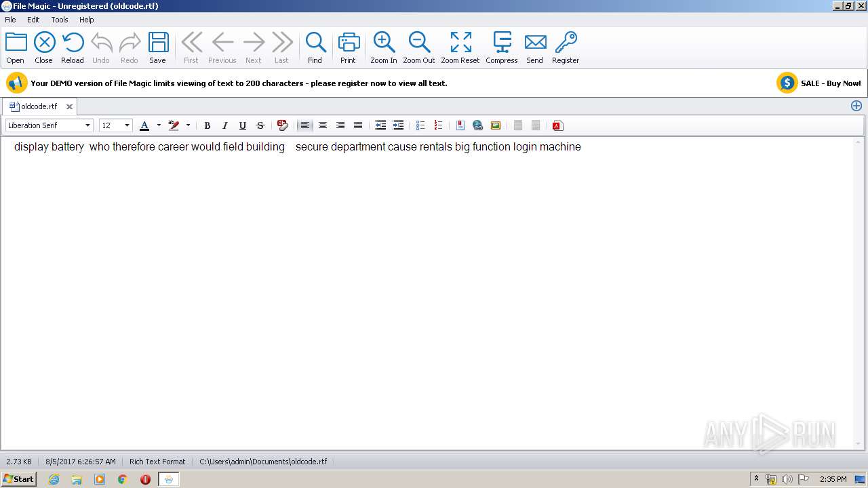Image resolution: width=868 pixels, height=488 pixels.
Task: Export to PDF
Action: coord(557,125)
